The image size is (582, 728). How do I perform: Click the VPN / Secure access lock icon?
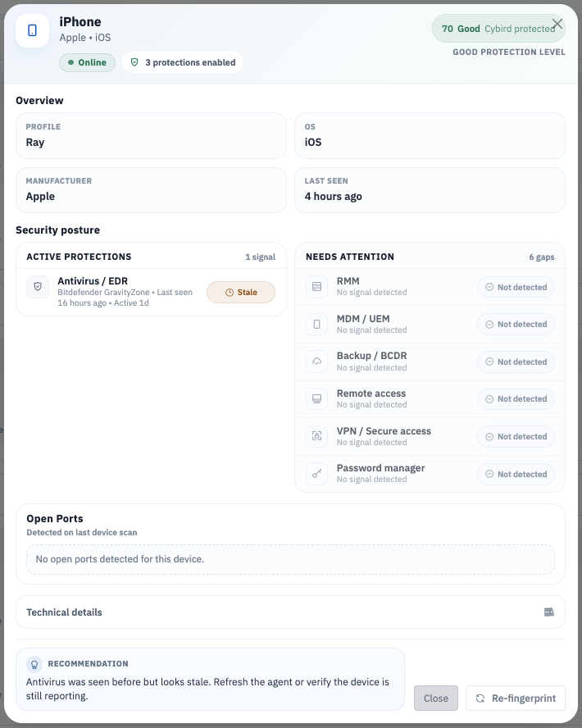pos(316,436)
